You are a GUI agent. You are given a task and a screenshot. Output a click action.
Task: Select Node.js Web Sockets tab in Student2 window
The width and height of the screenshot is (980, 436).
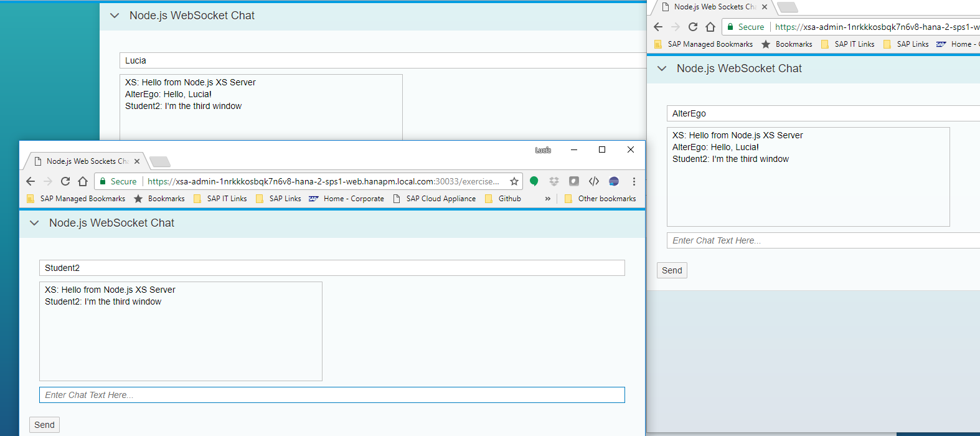coord(86,161)
